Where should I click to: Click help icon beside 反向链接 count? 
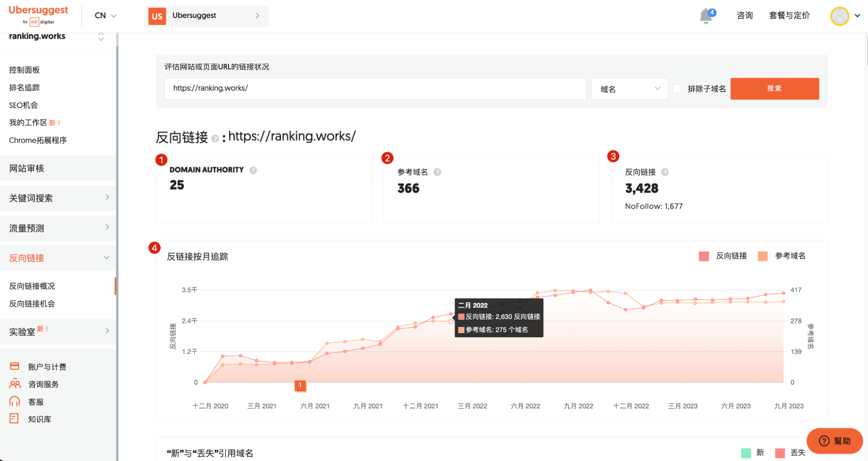(665, 172)
